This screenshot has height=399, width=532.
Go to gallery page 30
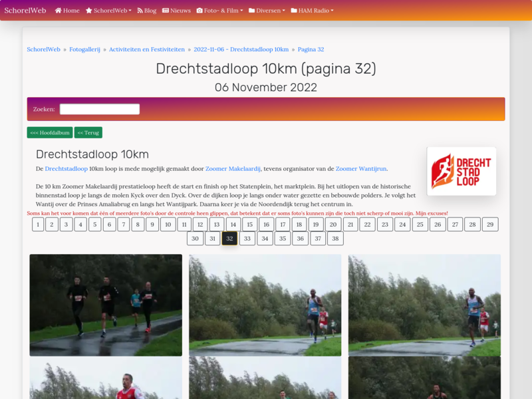195,238
